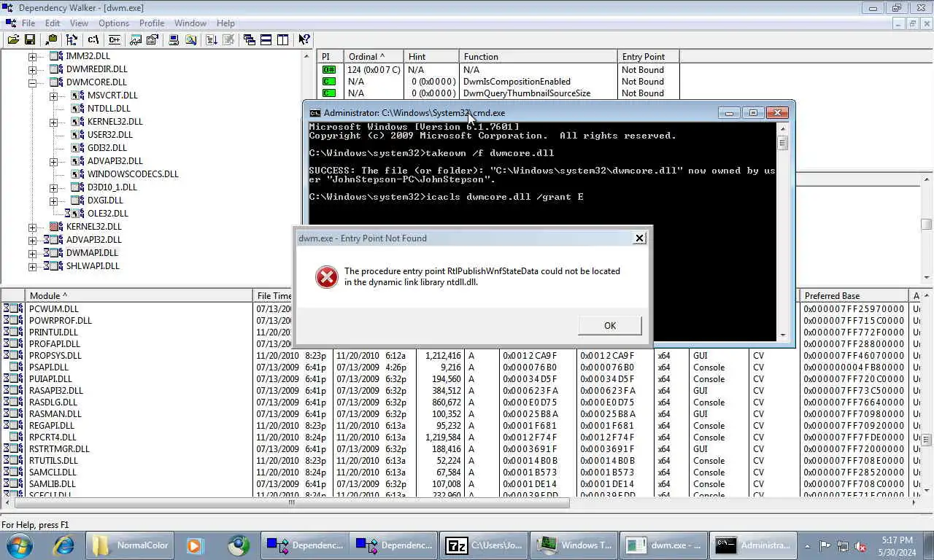The width and height of the screenshot is (934, 560).
Task: Open the Profile menu
Action: [x=152, y=23]
